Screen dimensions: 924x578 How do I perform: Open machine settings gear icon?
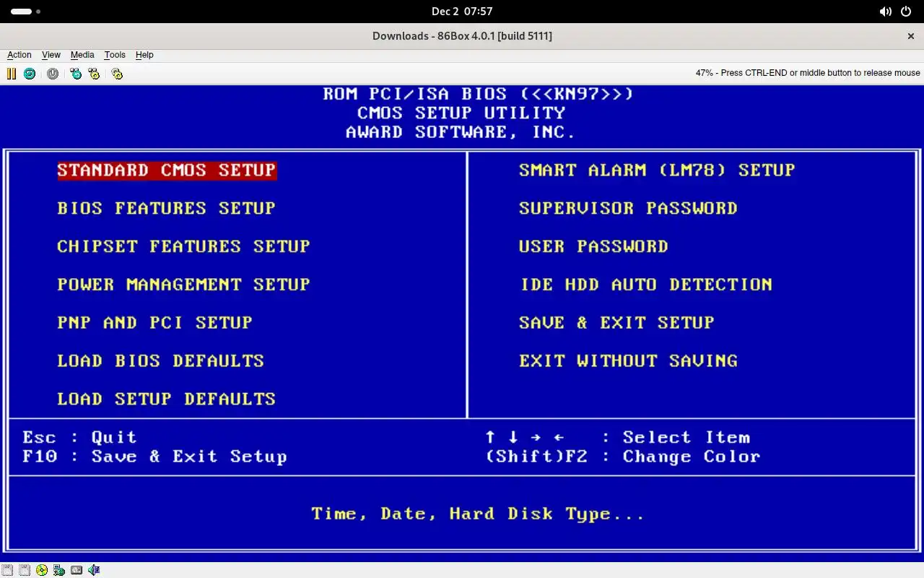pyautogui.click(x=117, y=73)
